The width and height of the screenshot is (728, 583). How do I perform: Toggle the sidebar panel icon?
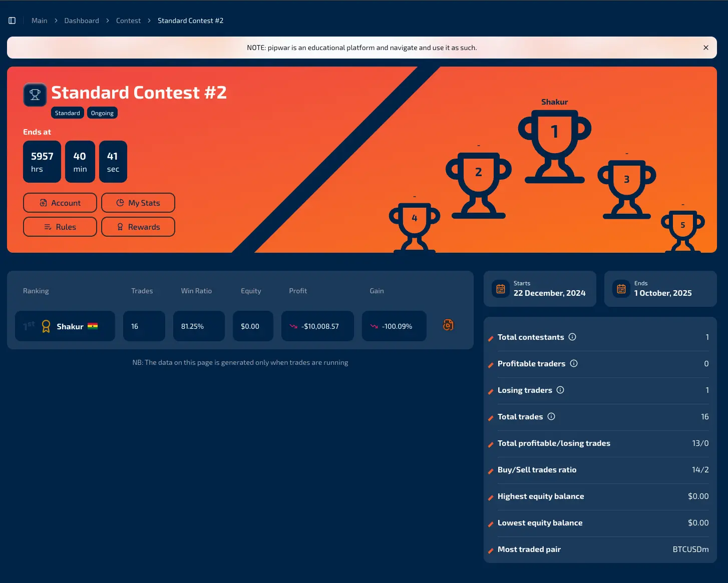pos(12,21)
